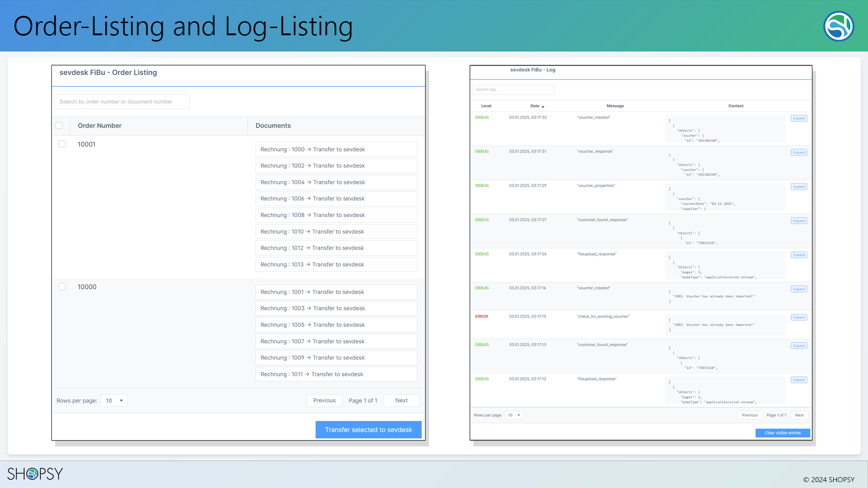Transfer Rechnung 1010 to sevdesk
868x488 pixels.
[336, 232]
